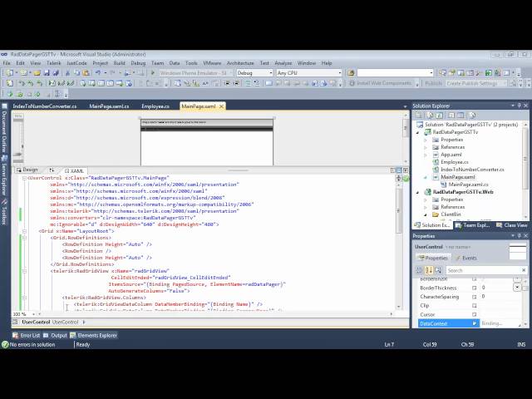
Task: Open the Error List panel
Action: (x=26, y=335)
